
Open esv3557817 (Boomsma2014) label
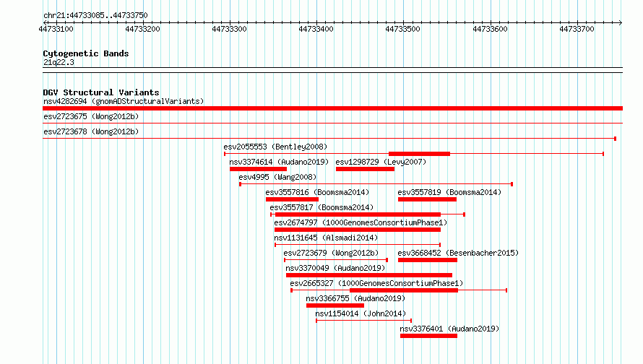click(x=321, y=207)
